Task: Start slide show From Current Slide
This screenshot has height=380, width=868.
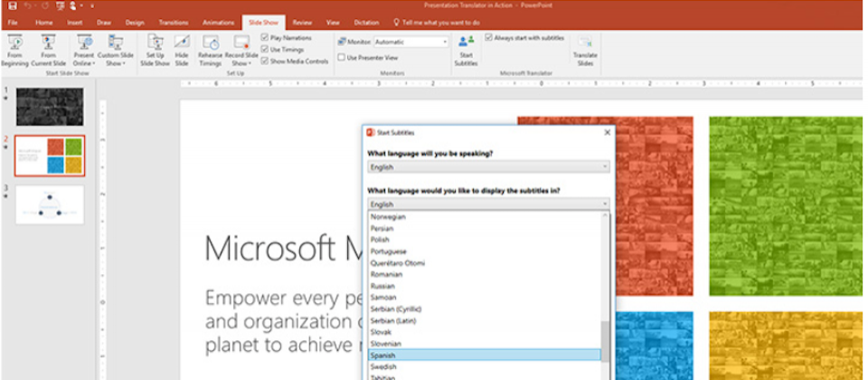Action: pyautogui.click(x=48, y=51)
